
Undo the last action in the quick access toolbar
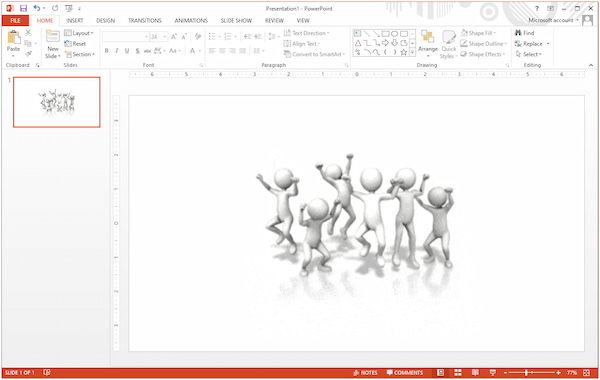37,8
